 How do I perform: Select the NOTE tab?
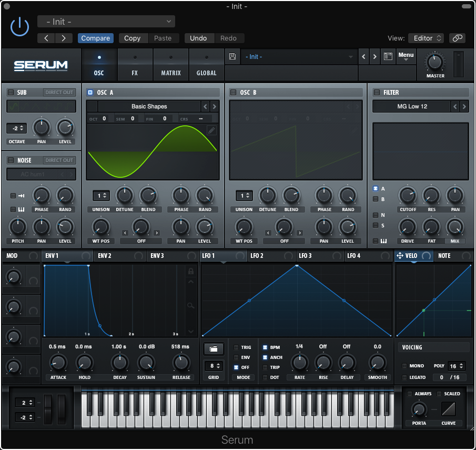pos(454,256)
